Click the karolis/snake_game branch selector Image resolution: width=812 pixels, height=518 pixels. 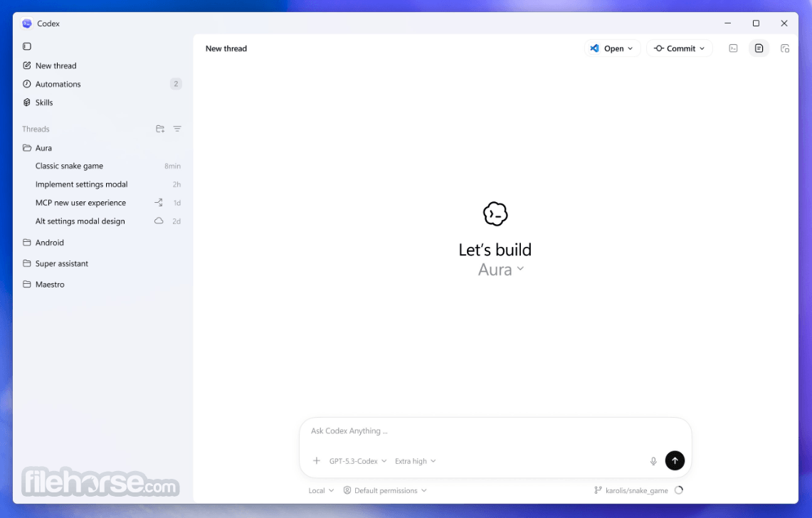pos(631,490)
